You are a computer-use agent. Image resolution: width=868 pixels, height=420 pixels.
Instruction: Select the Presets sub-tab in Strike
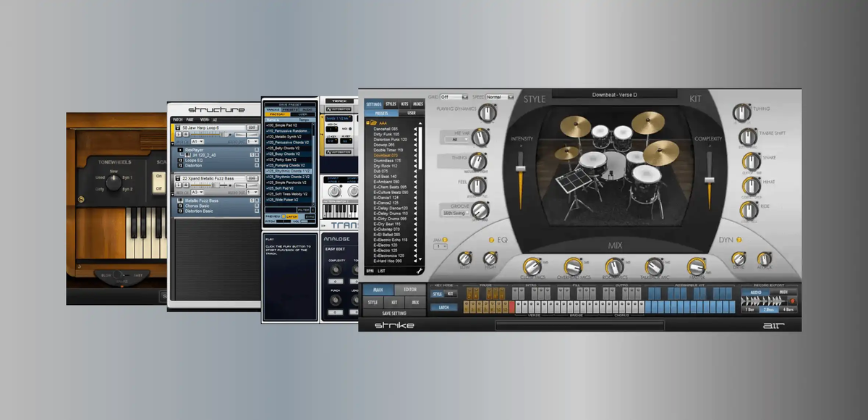pyautogui.click(x=381, y=113)
